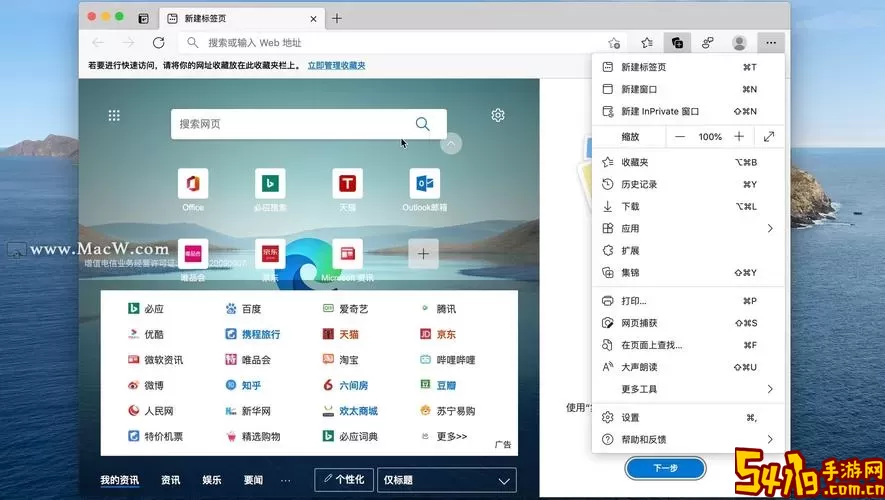This screenshot has height=500, width=885.
Task: Open the tab actions icon beside window controls
Action: click(x=143, y=19)
